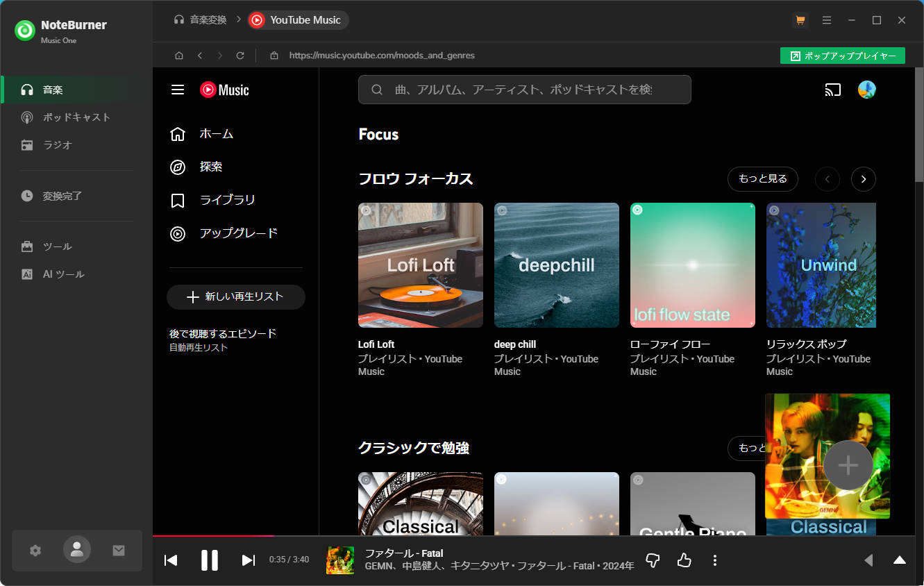Create a 新しい再リスト playlist

235,296
